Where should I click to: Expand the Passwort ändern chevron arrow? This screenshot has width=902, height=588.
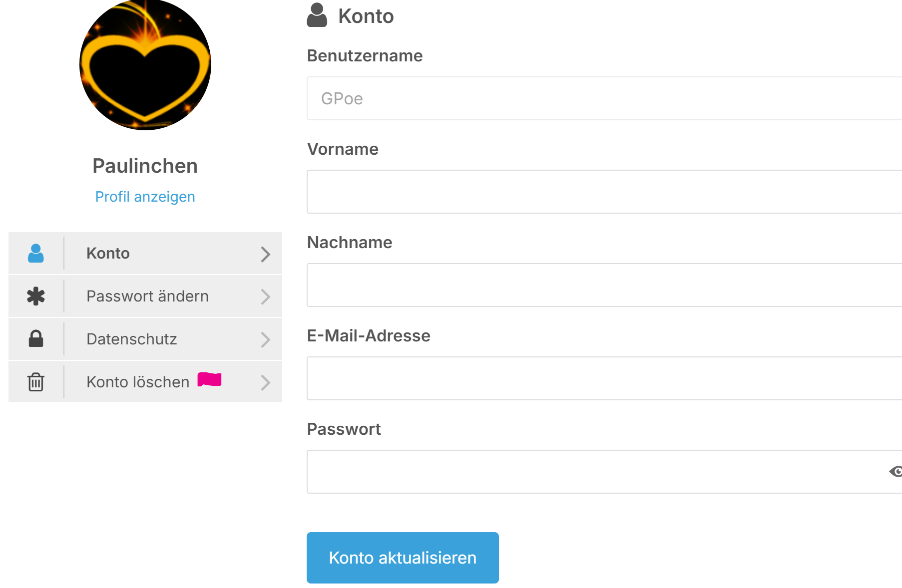[x=265, y=297]
